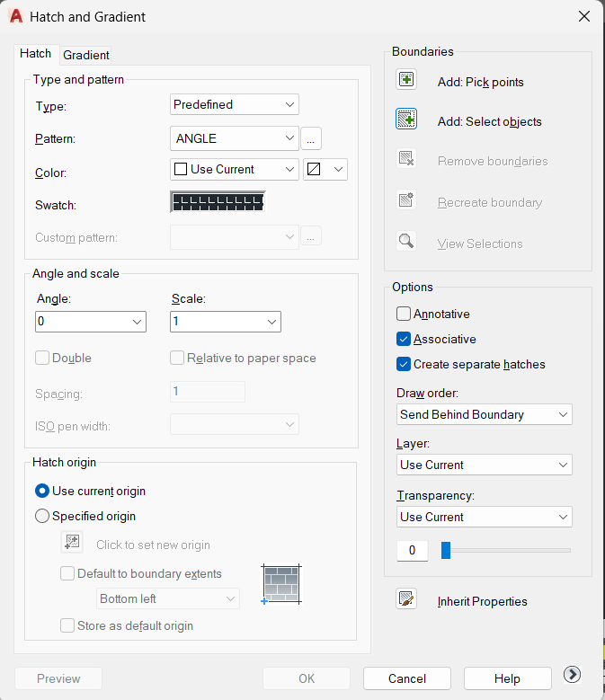Click the ANGLE pattern swatch preview
605x700 pixels.
(x=218, y=202)
